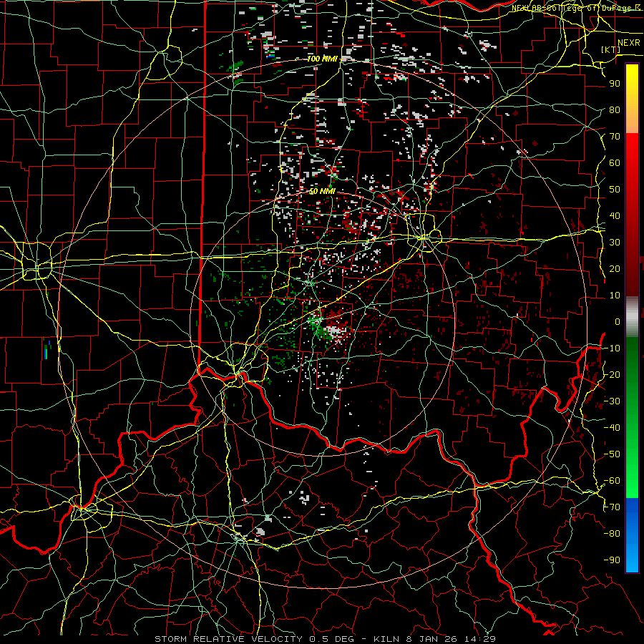Click the -40 value on the velocity scale
This screenshot has height=644, width=644.
[612, 428]
